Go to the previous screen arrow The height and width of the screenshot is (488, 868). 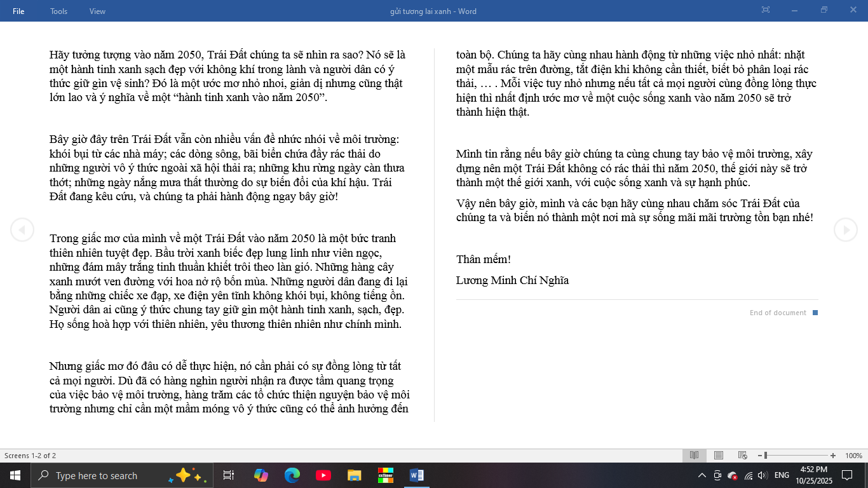[22, 229]
